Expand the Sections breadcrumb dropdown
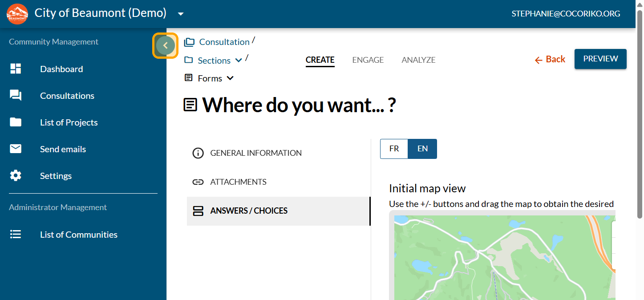The width and height of the screenshot is (644, 300). point(239,61)
